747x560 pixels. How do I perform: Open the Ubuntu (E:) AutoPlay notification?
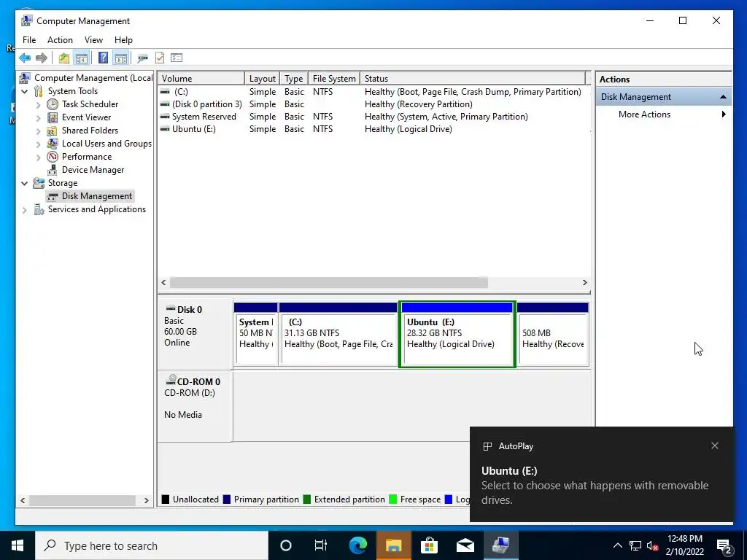[602, 474]
